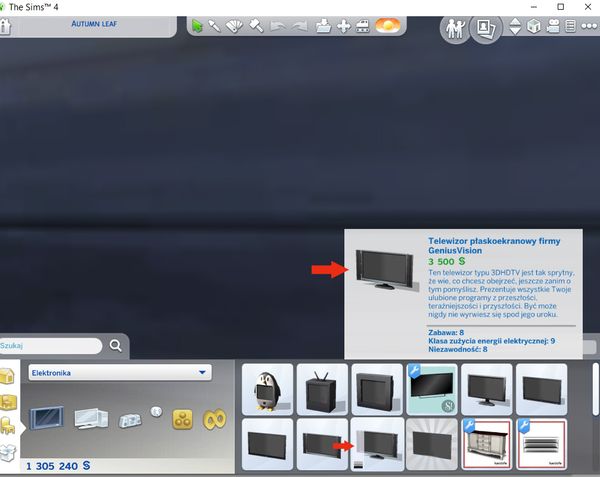Click the 1 305 240 § funds display
This screenshot has height=477, width=600.
(x=58, y=466)
